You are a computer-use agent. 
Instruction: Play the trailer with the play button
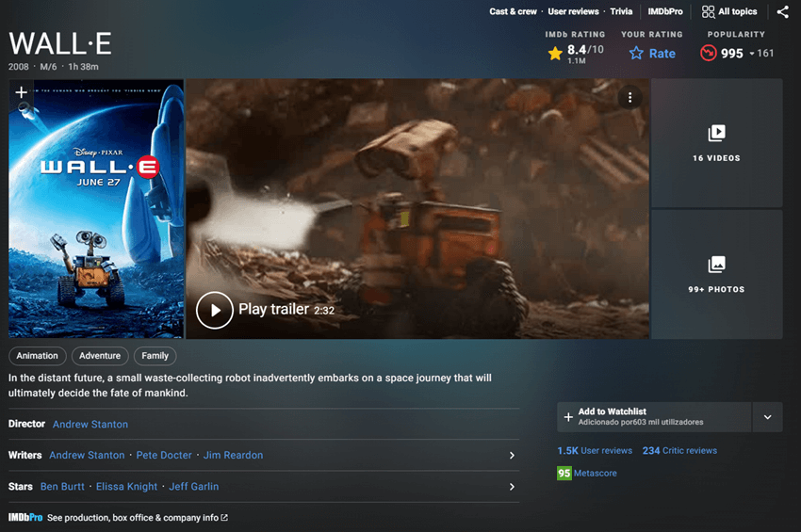[215, 310]
